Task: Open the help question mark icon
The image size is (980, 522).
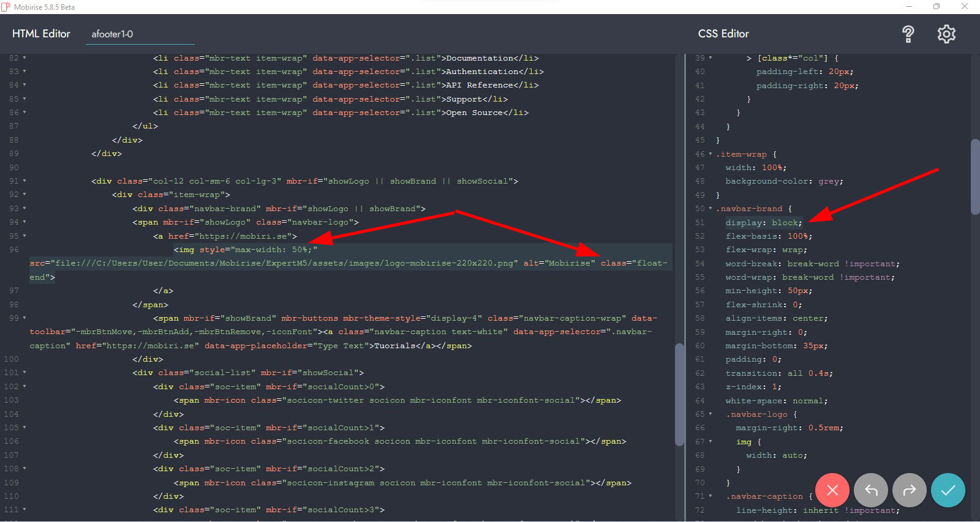Action: pos(908,34)
